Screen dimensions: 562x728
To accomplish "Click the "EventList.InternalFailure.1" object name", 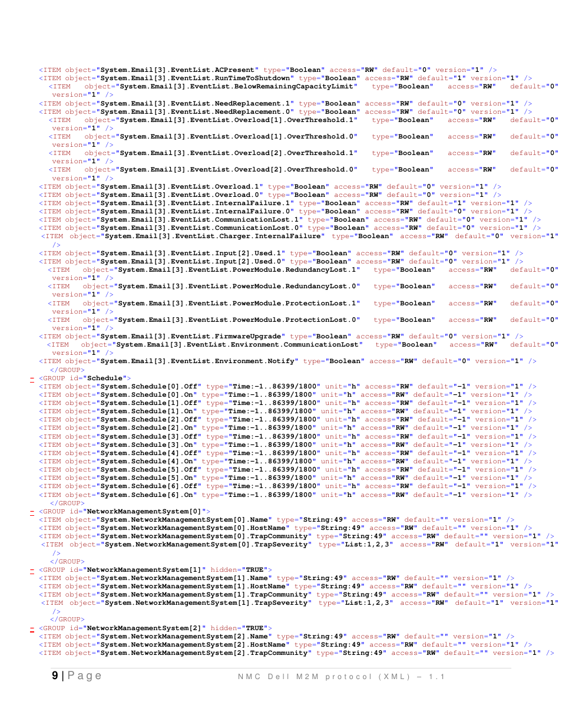I will (x=196, y=203).
